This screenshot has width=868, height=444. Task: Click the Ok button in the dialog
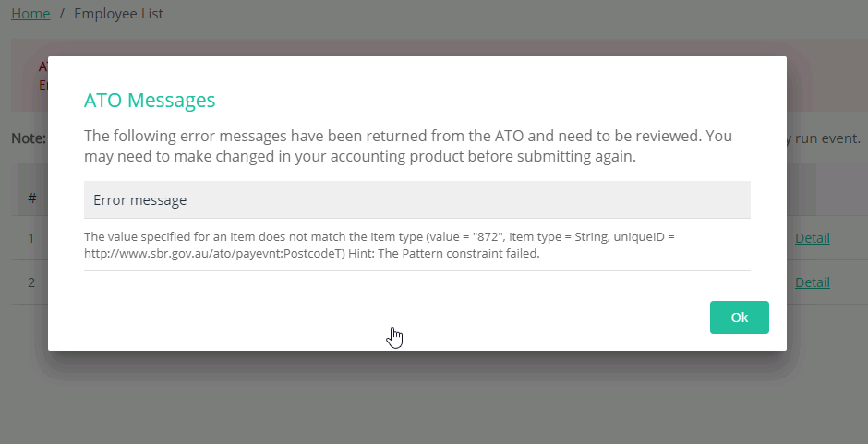point(739,318)
